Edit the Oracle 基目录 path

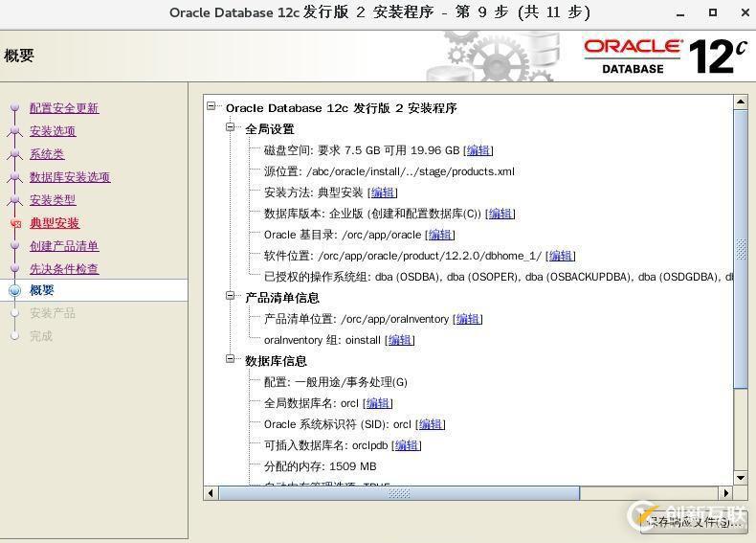click(440, 235)
